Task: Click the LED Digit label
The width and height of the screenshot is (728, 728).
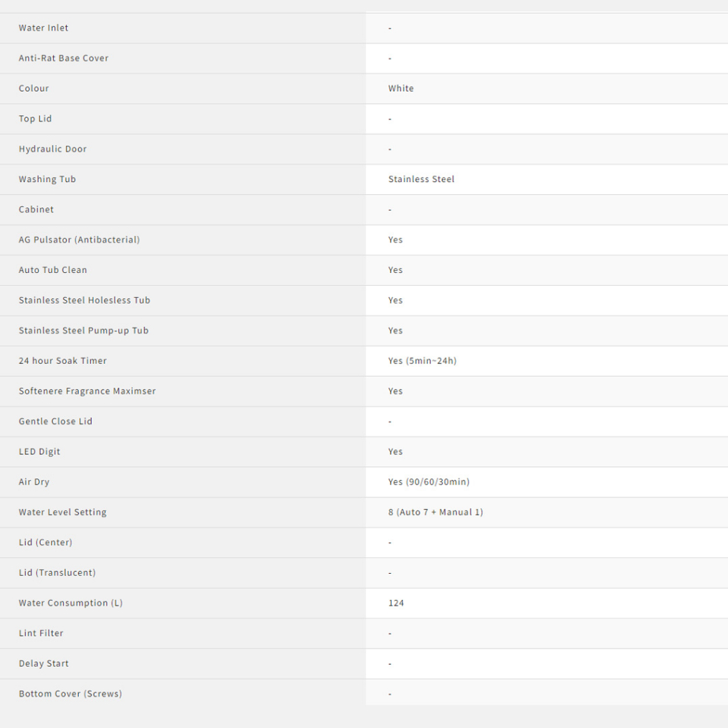Action: [x=39, y=451]
